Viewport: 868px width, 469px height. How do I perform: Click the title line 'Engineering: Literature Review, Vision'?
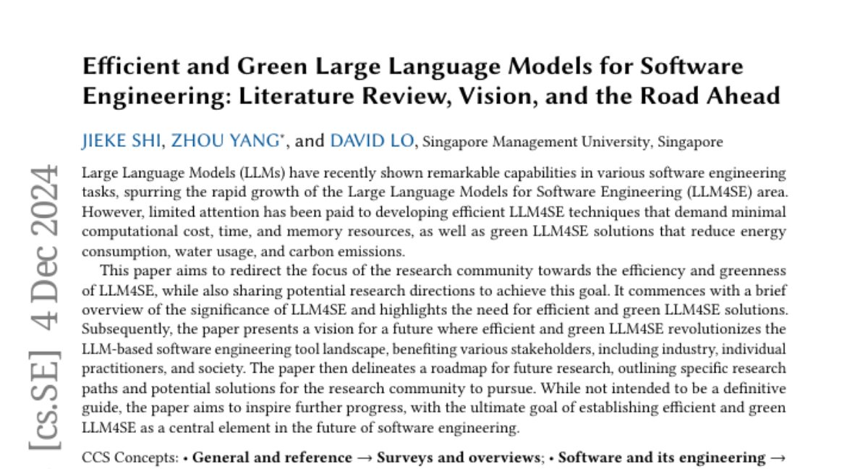(431, 96)
